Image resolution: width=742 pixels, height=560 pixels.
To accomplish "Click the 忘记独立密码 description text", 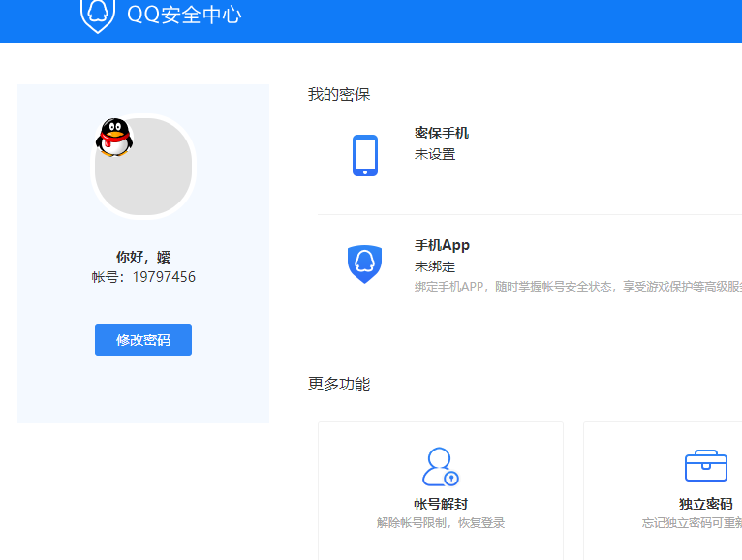I will [692, 523].
